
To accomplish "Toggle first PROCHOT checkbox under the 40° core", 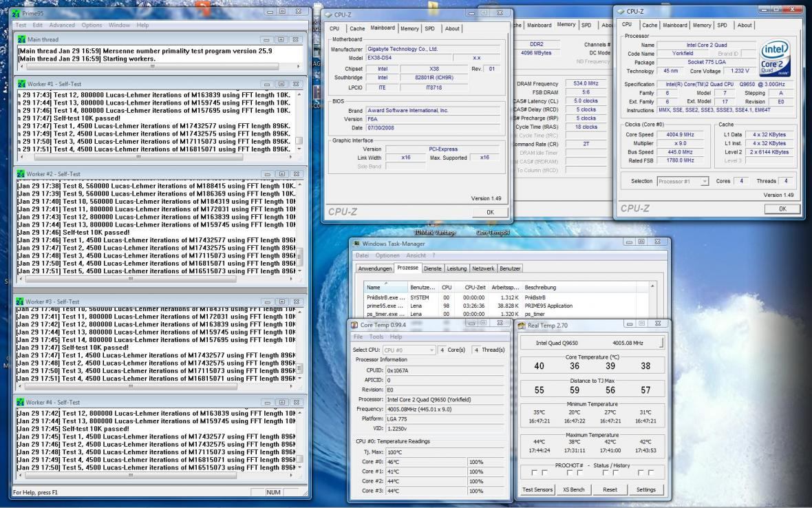I will click(534, 473).
